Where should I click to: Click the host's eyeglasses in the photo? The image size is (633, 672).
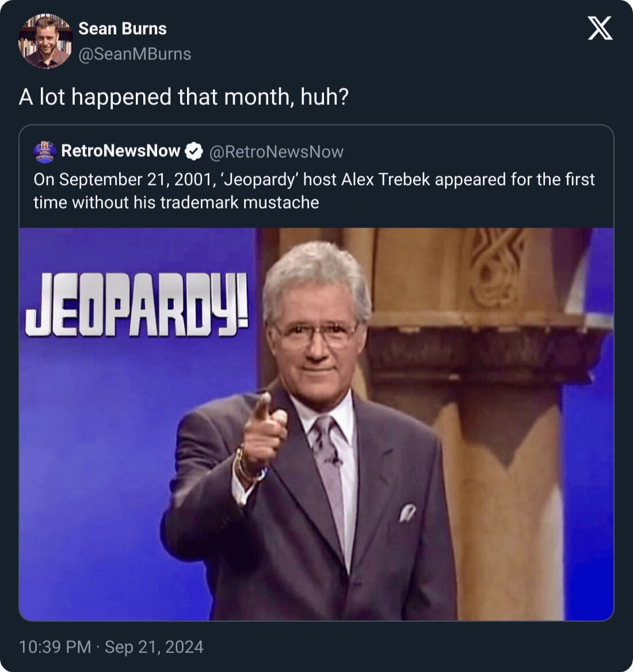pos(316,332)
